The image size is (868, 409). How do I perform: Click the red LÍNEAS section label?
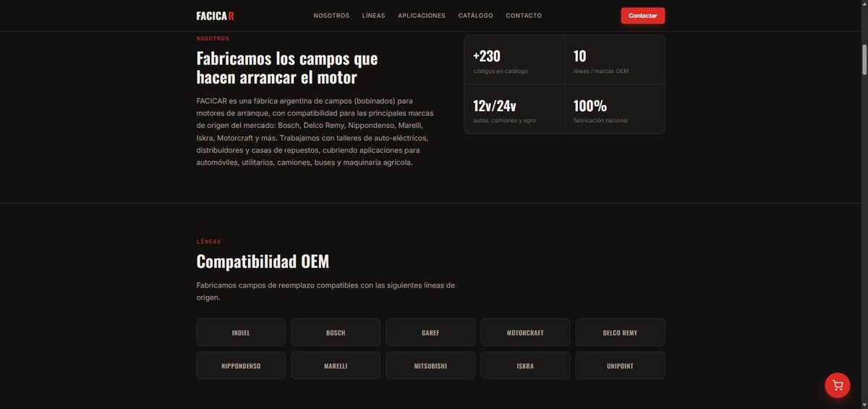[x=209, y=241]
